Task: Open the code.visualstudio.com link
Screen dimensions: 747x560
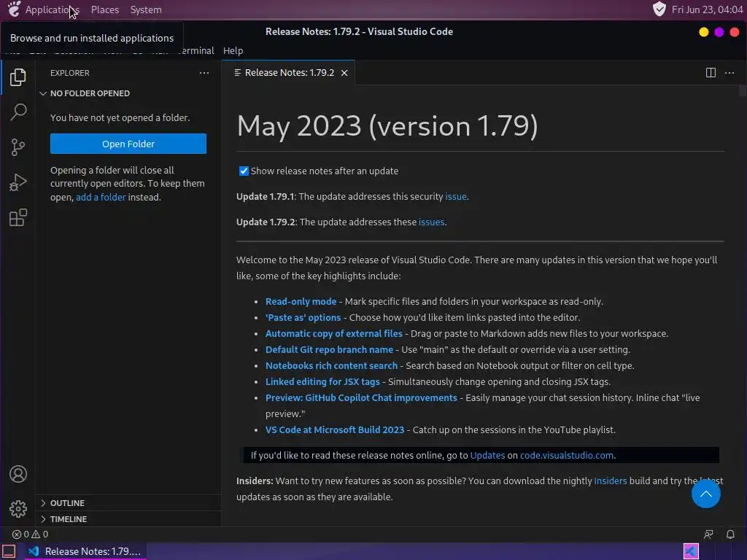Action: point(566,455)
